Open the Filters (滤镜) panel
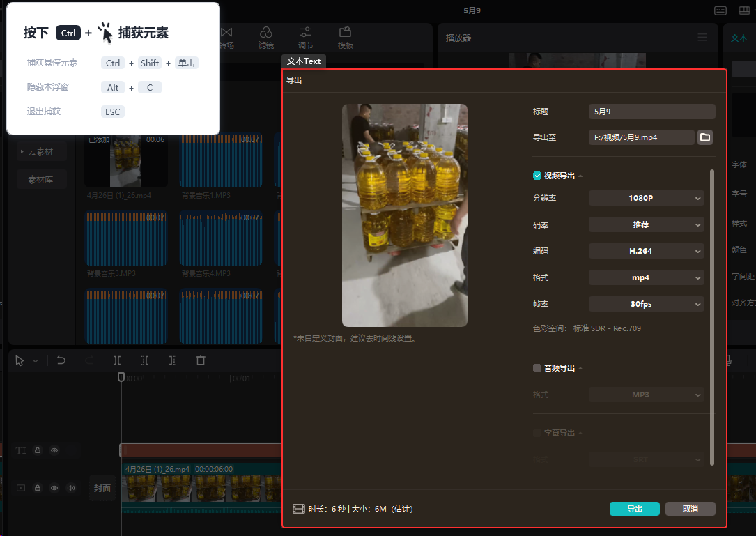The image size is (756, 536). tap(265, 38)
